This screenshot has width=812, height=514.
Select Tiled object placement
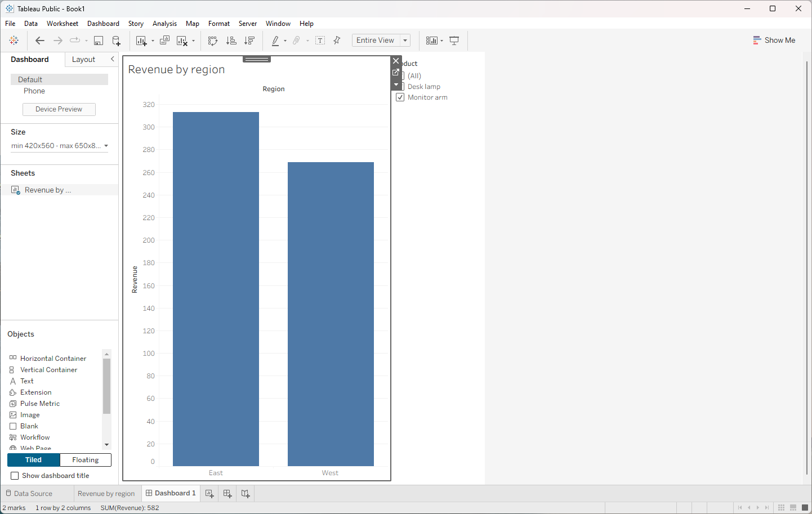pyautogui.click(x=33, y=460)
